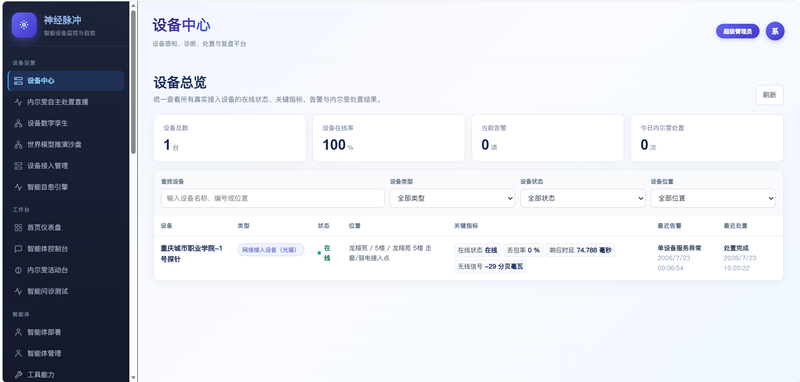Click the 内尔雯活动台 sidebar icon
Image resolution: width=800 pixels, height=382 pixels.
tap(18, 270)
